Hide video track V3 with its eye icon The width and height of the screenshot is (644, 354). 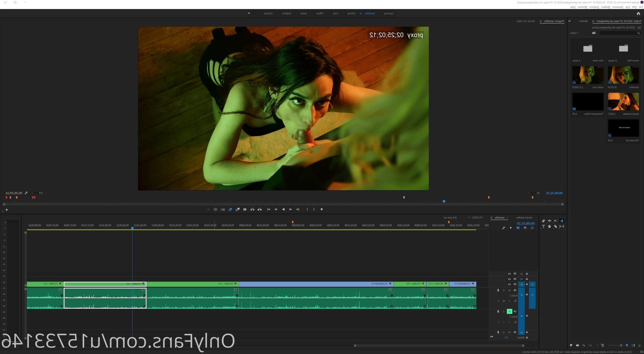click(509, 274)
